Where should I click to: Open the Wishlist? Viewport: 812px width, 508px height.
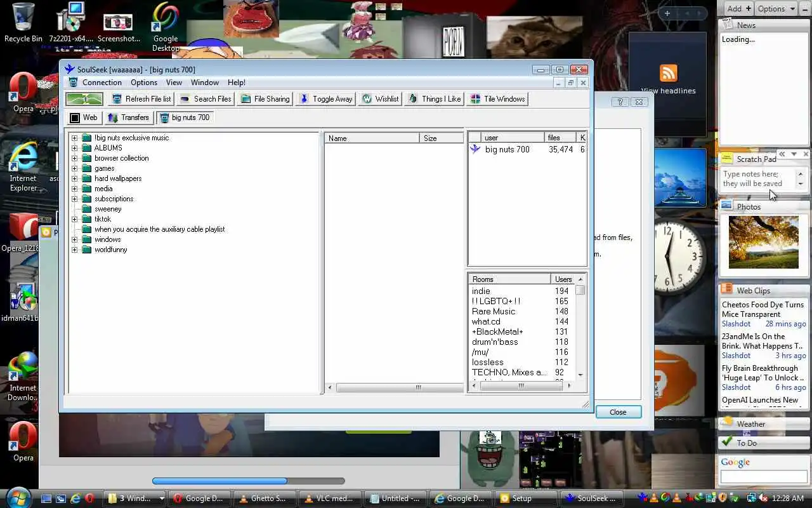(381, 99)
